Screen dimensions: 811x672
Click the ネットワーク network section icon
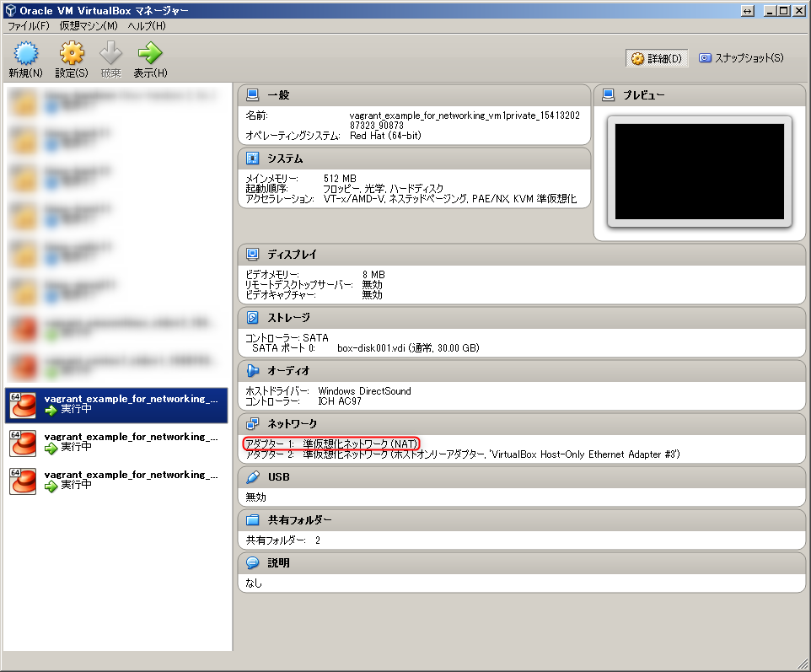(252, 423)
